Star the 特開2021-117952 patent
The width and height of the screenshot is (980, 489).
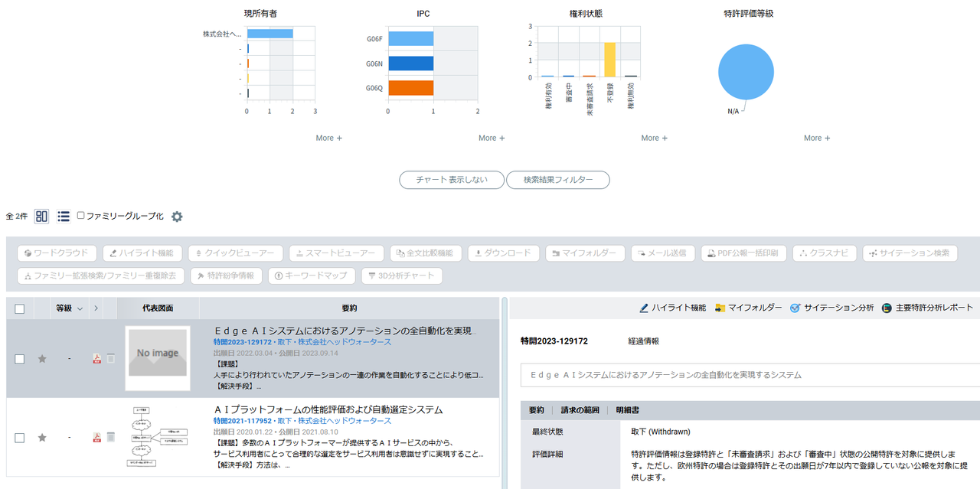pos(42,438)
